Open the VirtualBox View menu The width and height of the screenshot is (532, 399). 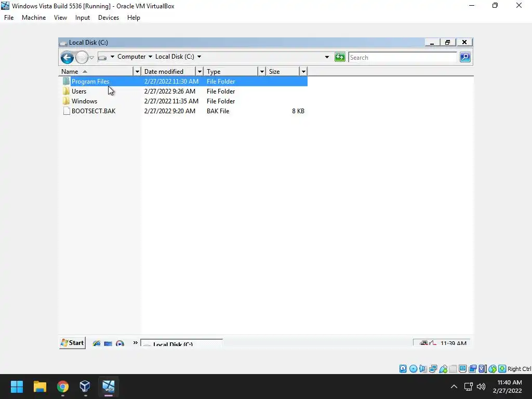point(60,18)
